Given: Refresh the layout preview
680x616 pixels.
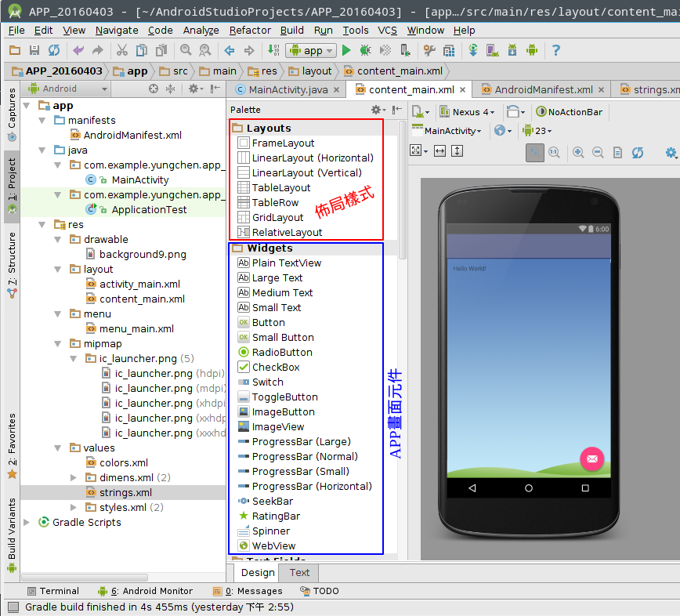Looking at the screenshot, I should point(638,152).
